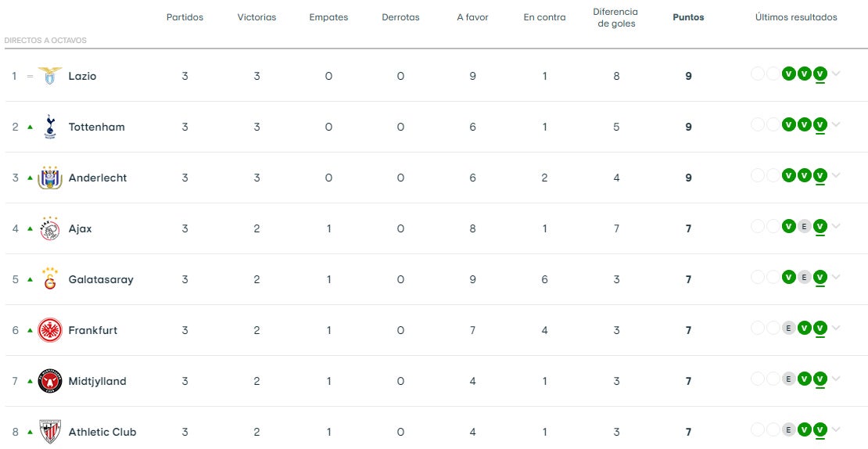Click Anderlecht's latest underlined V result
This screenshot has height=449, width=868.
820,176
